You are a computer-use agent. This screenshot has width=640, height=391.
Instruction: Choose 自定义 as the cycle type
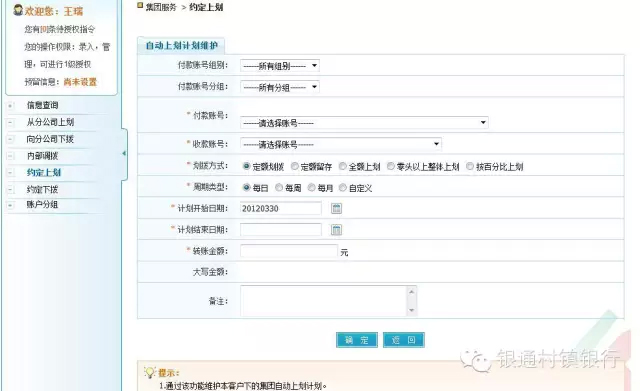(x=342, y=187)
